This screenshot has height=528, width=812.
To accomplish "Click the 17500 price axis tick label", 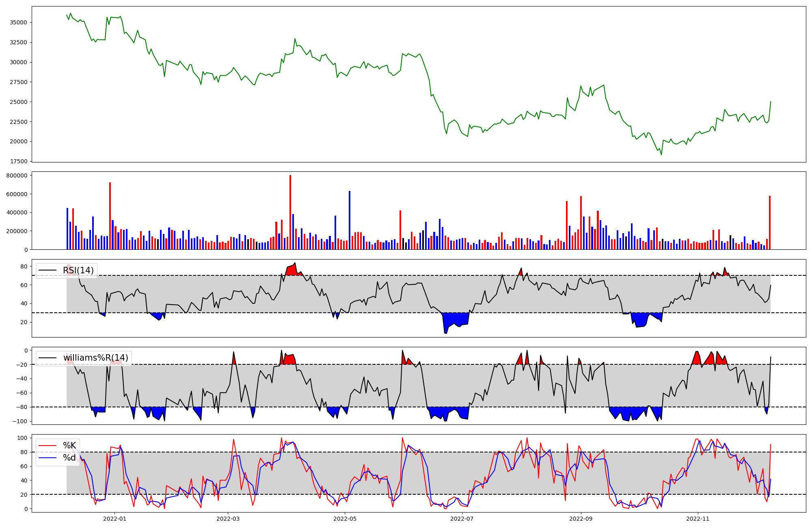I will (18, 162).
